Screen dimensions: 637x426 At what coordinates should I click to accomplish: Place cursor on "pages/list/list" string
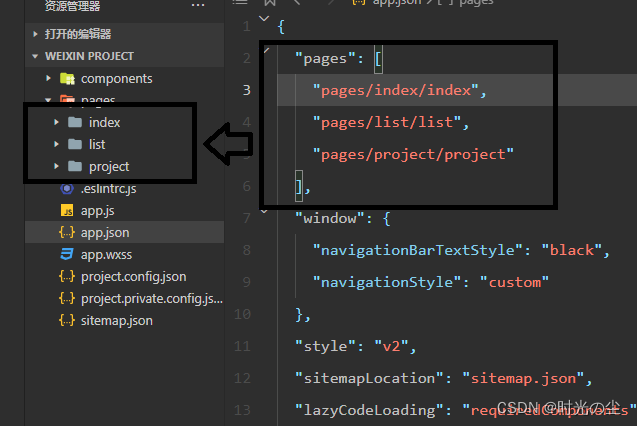[387, 122]
